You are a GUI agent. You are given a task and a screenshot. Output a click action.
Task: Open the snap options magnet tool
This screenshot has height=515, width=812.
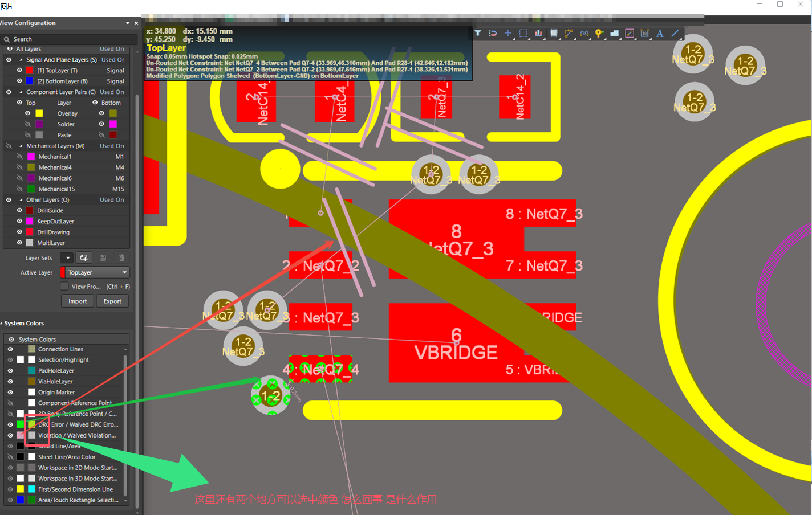[x=493, y=34]
